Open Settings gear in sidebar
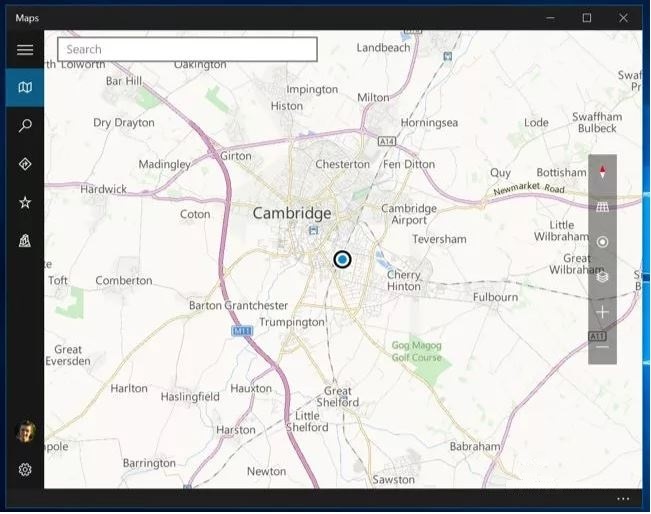This screenshot has width=651, height=514. tap(25, 470)
